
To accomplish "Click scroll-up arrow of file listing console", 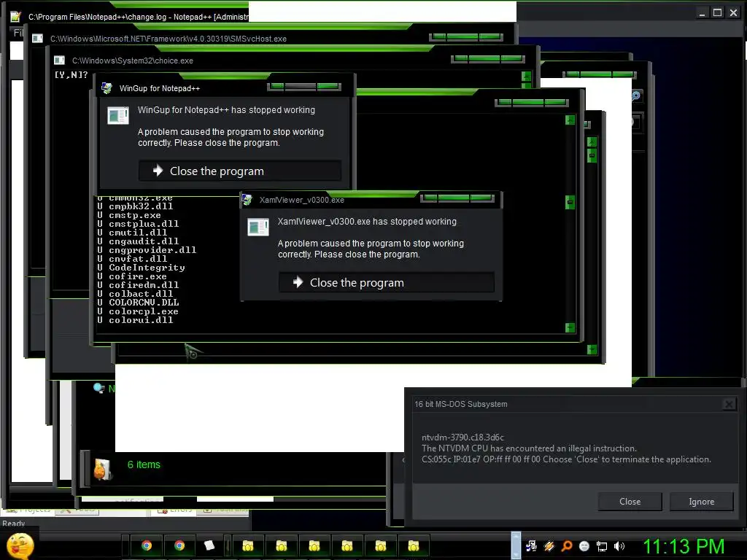I will (x=570, y=120).
